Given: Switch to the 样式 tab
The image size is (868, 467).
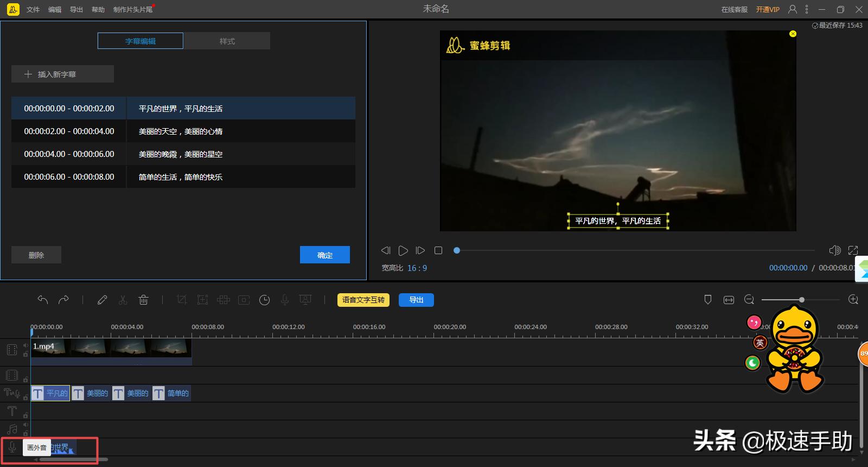Looking at the screenshot, I should pos(227,41).
